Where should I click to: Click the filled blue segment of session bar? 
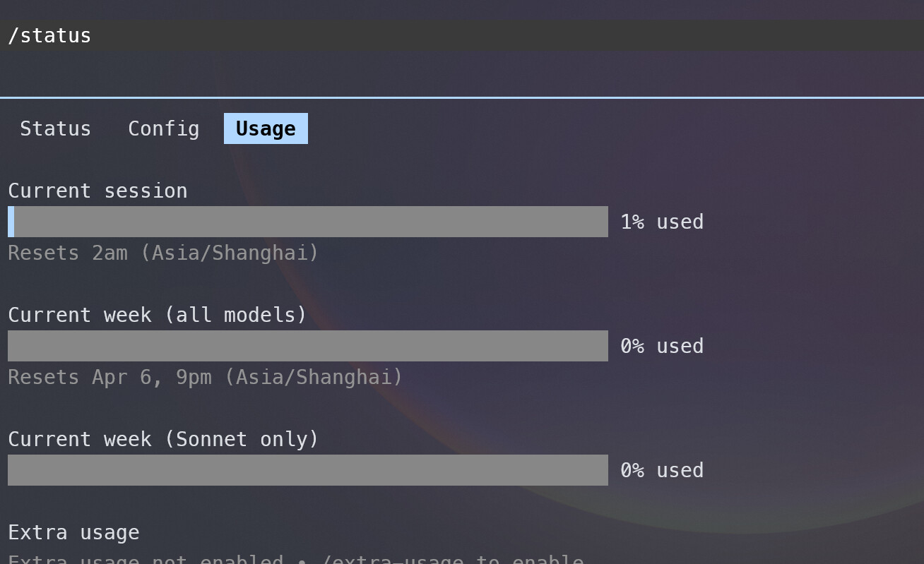(11, 222)
